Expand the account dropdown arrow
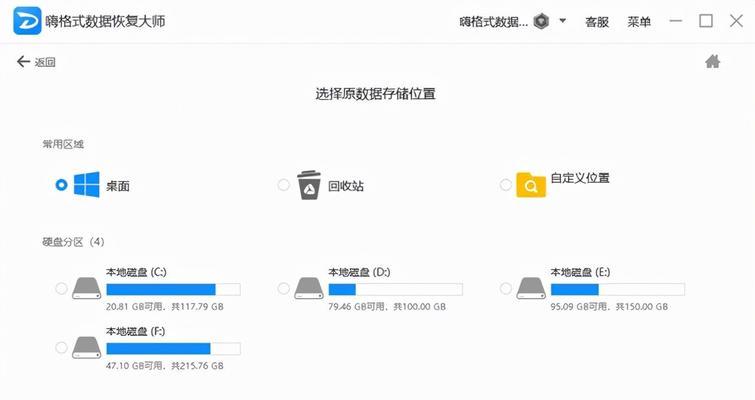 (x=562, y=21)
